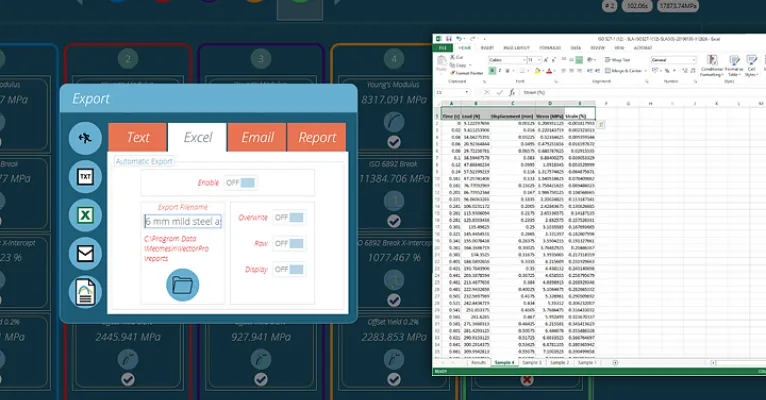Toggle the Enable automatic export switch

coord(240,183)
